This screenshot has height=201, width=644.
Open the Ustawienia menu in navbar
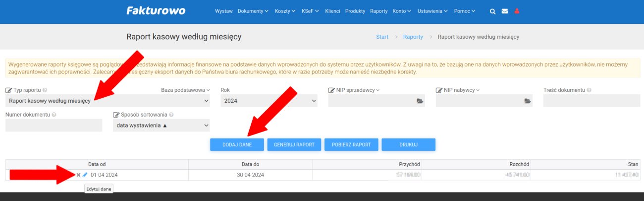tap(432, 11)
